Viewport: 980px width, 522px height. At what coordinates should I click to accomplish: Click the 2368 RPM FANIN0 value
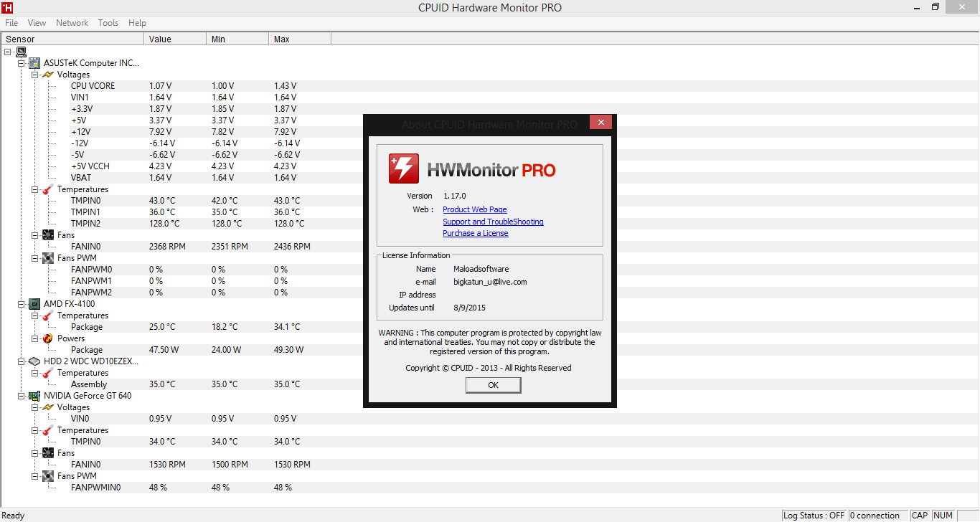[x=167, y=247]
